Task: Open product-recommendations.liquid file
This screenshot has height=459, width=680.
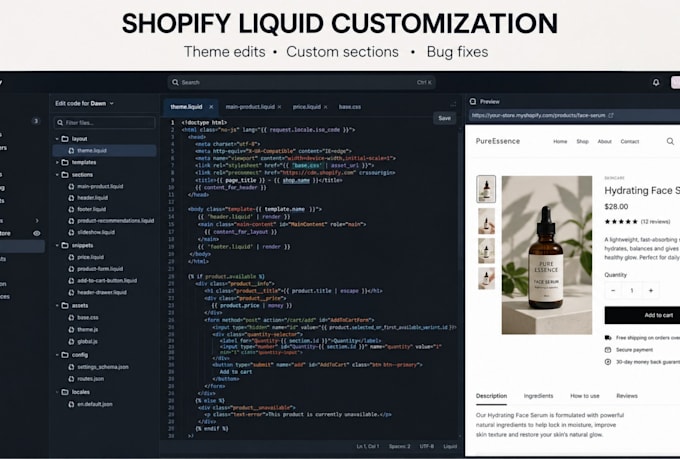Action: tap(115, 221)
